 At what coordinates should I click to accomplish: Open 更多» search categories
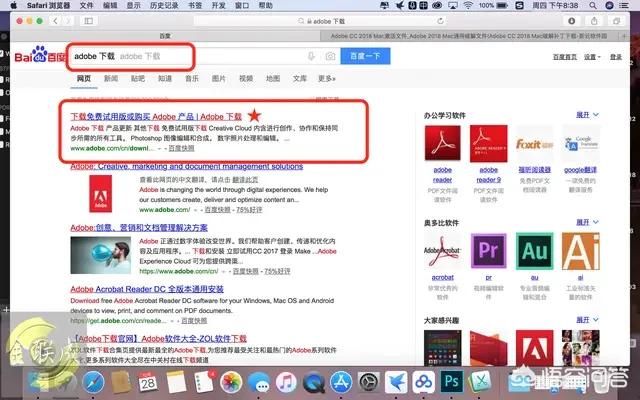327,78
